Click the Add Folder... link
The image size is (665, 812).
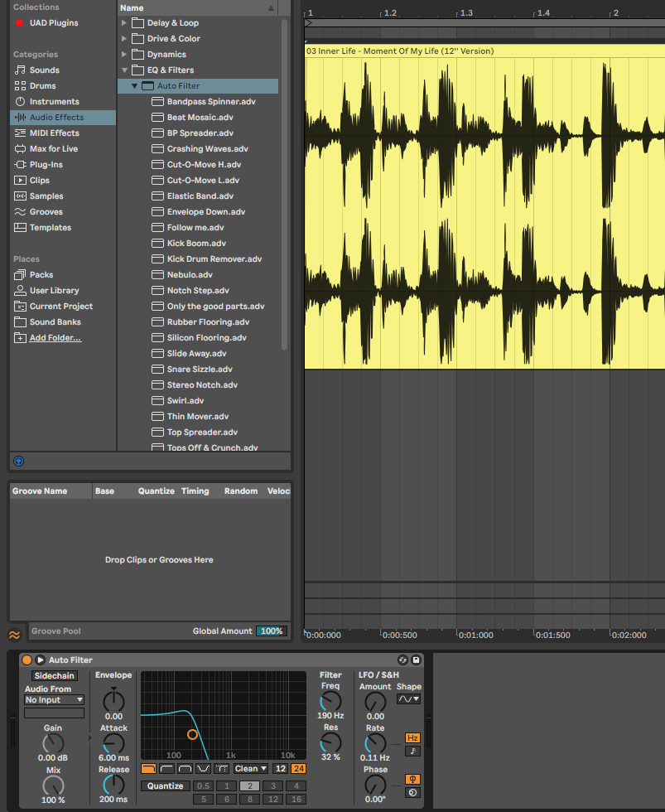pyautogui.click(x=55, y=338)
